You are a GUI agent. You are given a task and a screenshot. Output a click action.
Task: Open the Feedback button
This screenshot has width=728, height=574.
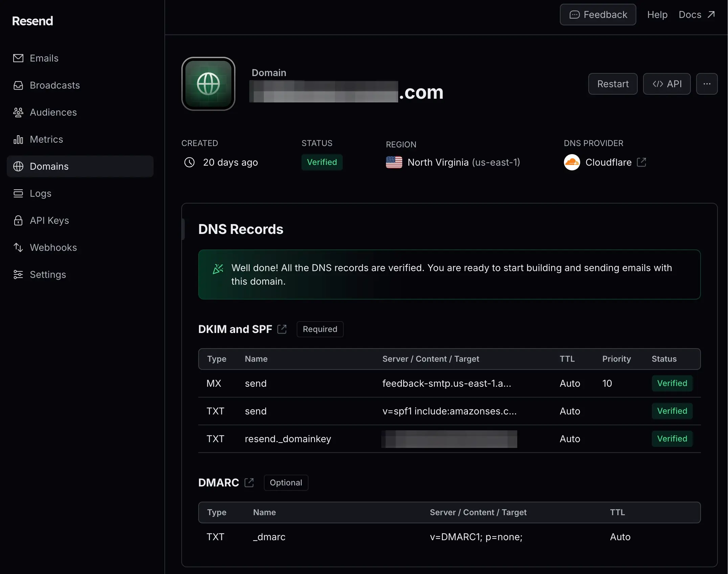(598, 15)
